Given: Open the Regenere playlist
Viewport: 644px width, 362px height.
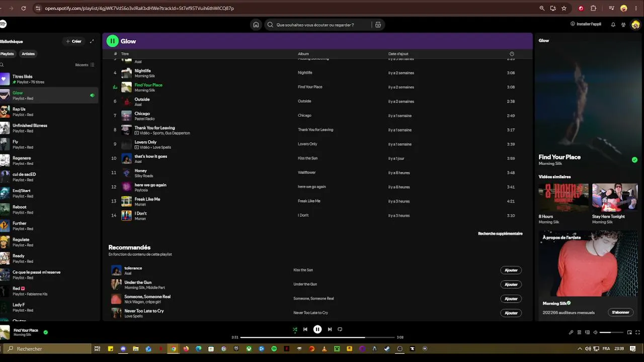Looking at the screenshot, I should [48, 160].
